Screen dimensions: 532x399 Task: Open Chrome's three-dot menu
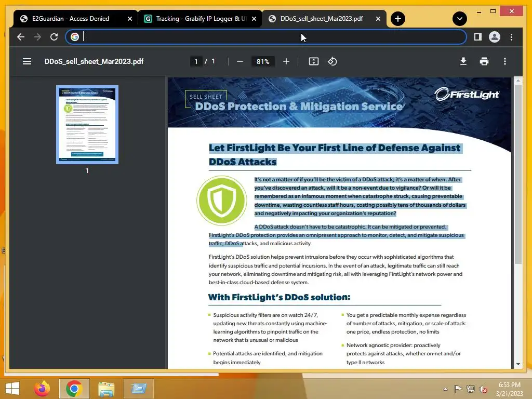tap(511, 37)
